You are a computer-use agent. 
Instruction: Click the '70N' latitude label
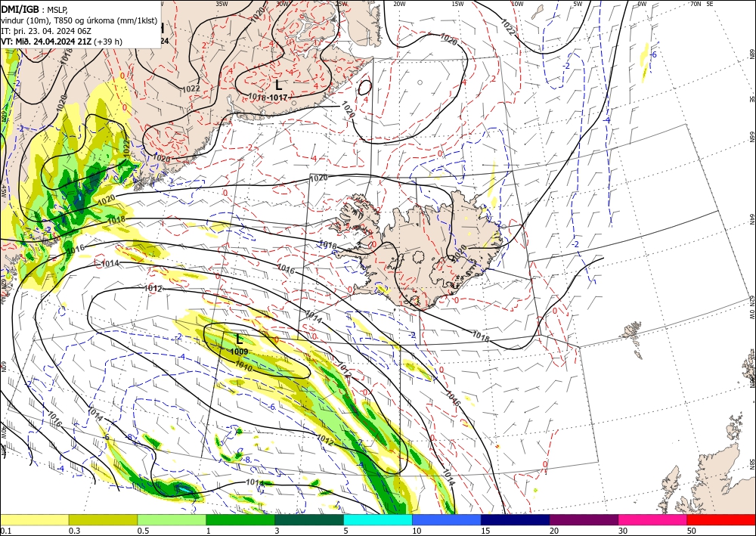(696, 3)
